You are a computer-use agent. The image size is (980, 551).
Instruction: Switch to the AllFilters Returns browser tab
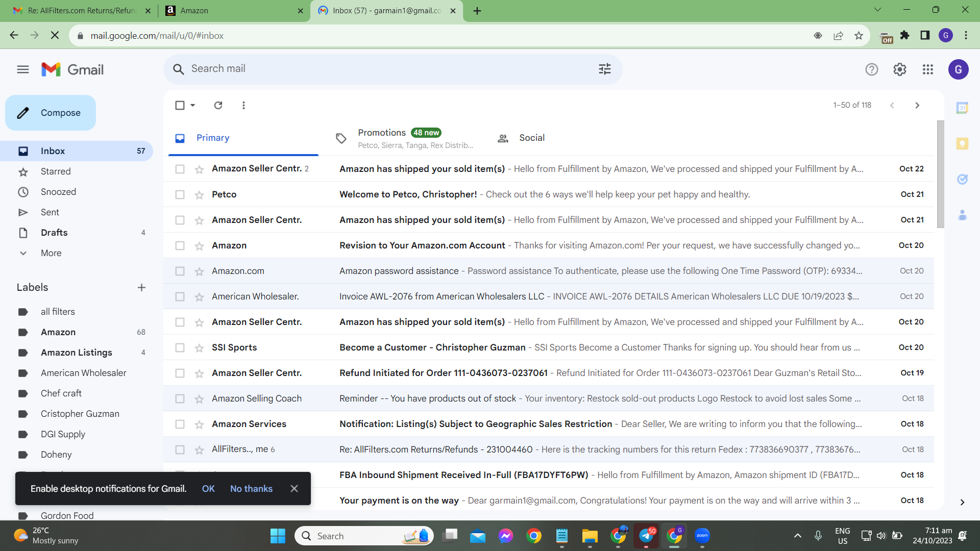(82, 11)
